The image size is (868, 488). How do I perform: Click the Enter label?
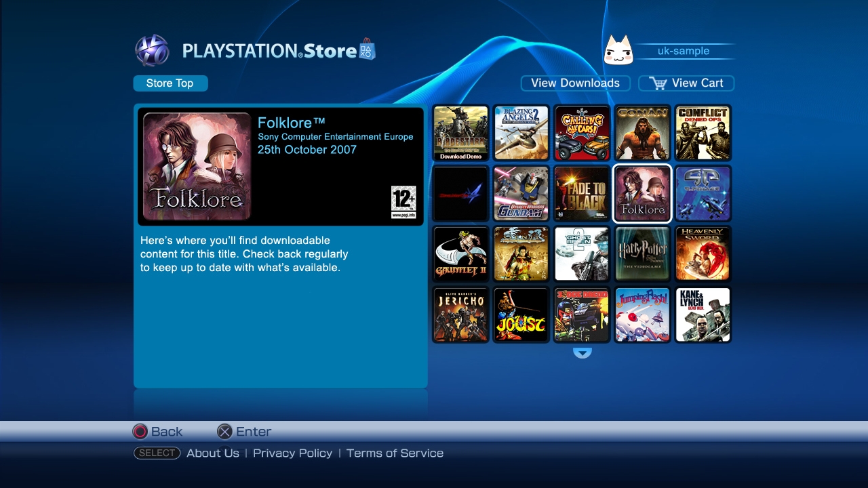254,432
